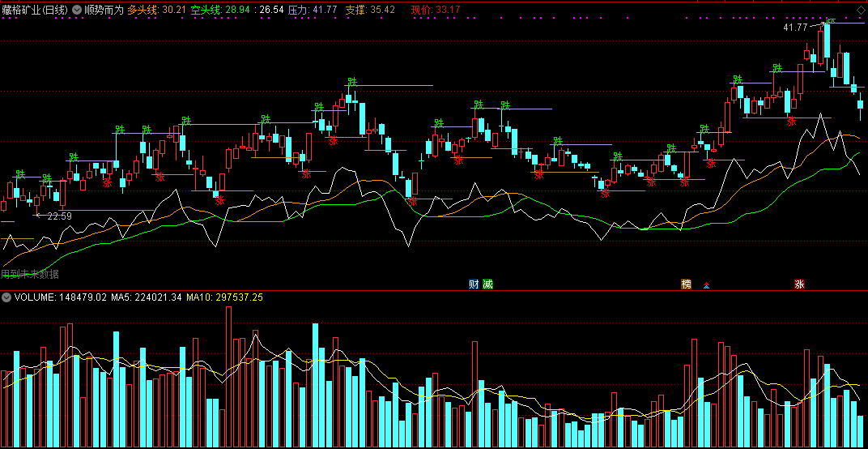Image resolution: width=868 pixels, height=449 pixels.
Task: Click the 22.59 low price label
Action: pos(60,216)
